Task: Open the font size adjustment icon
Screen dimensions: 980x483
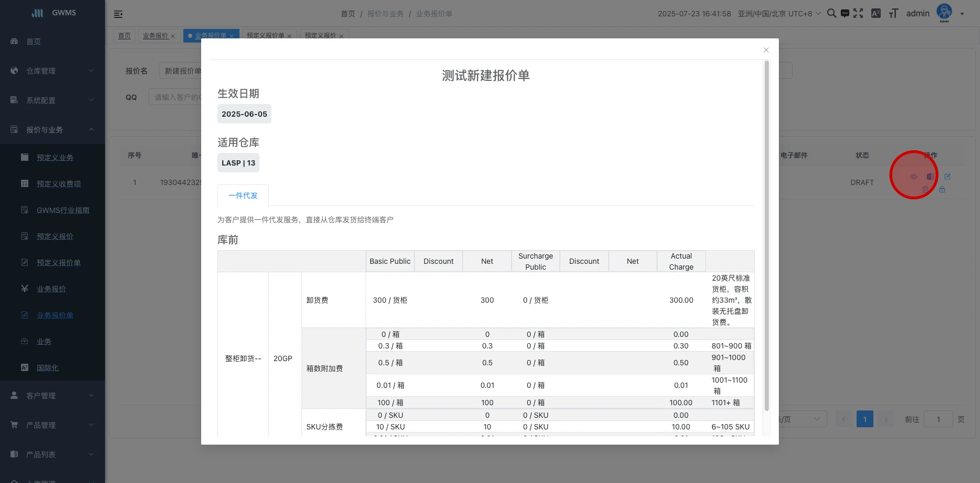Action: click(x=893, y=14)
